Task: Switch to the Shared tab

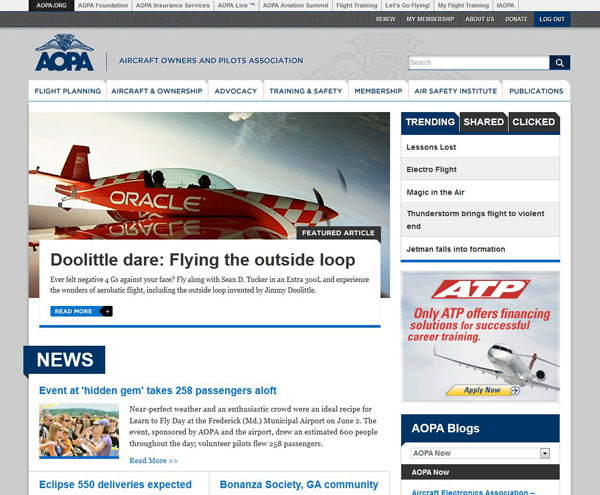Action: tap(484, 122)
